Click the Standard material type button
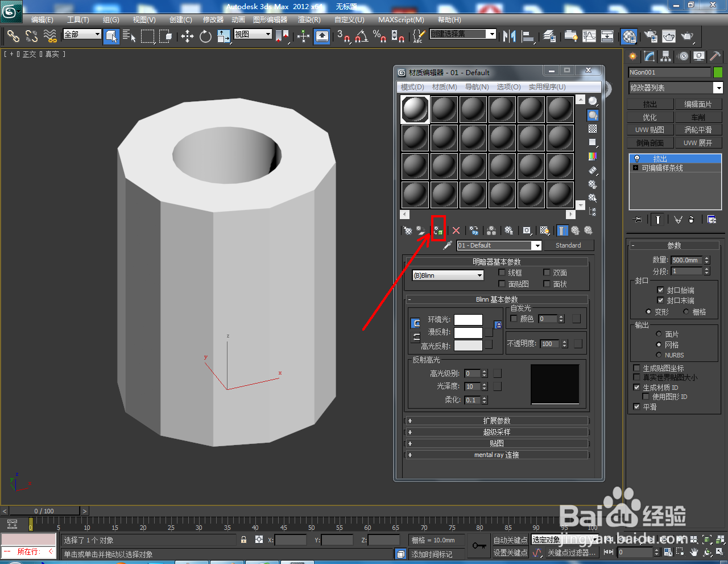Viewport: 728px width, 564px height. (x=569, y=245)
